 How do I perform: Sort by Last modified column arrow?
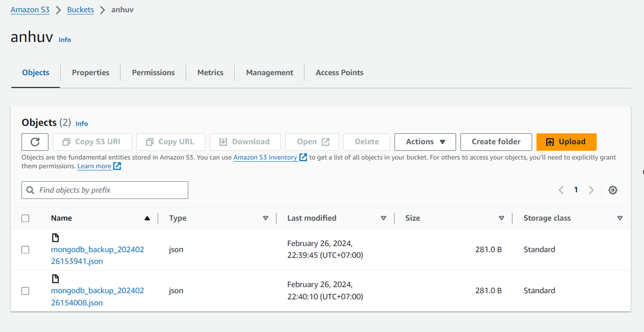pos(383,218)
